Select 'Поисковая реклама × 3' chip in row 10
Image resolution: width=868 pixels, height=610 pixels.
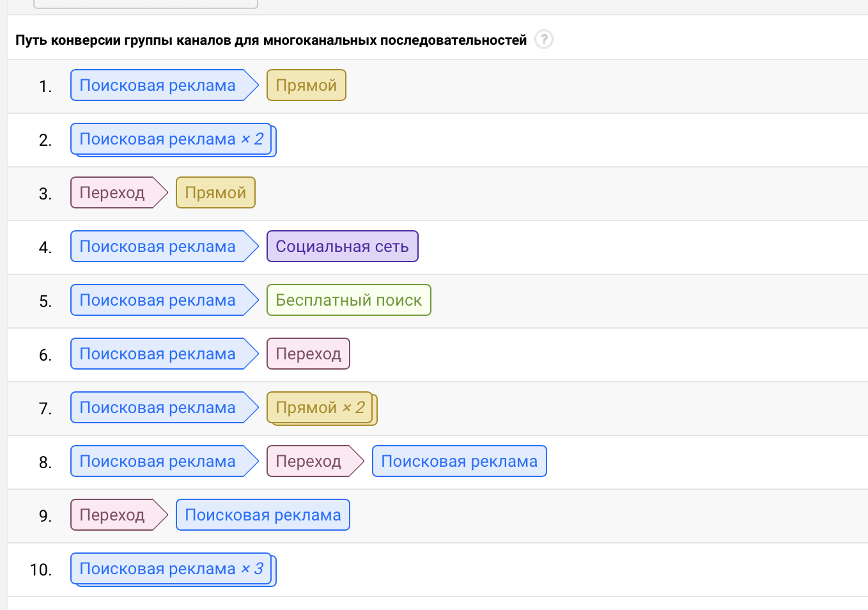tap(173, 570)
